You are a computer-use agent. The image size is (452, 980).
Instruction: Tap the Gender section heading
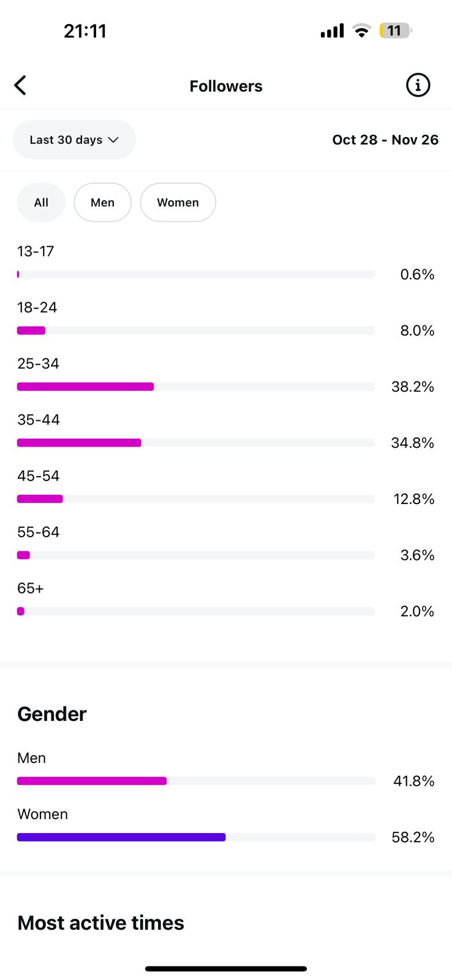[x=52, y=714]
